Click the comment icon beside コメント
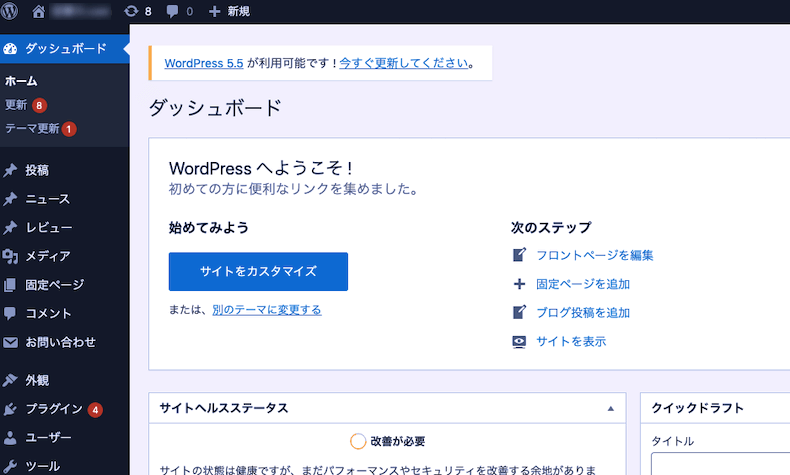 point(10,313)
